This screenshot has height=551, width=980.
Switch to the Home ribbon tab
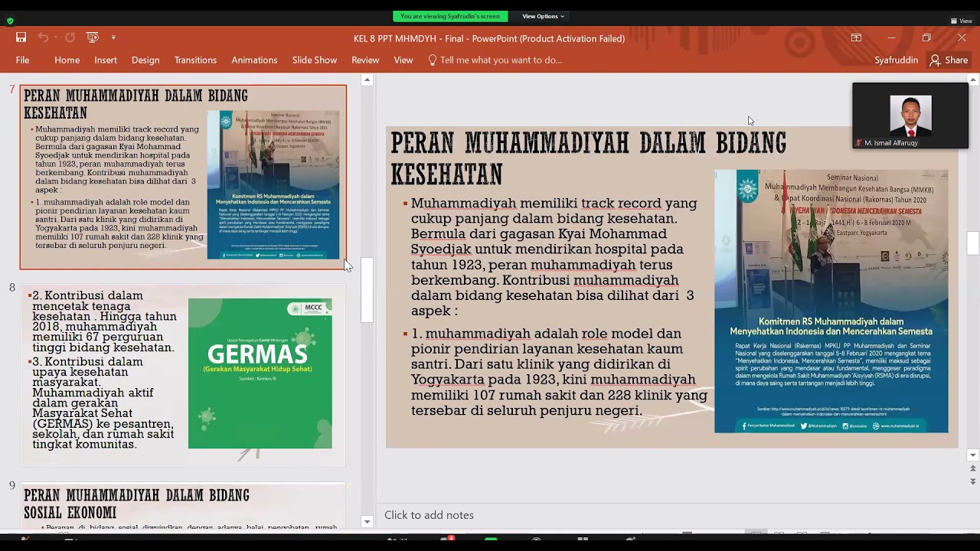pyautogui.click(x=67, y=60)
